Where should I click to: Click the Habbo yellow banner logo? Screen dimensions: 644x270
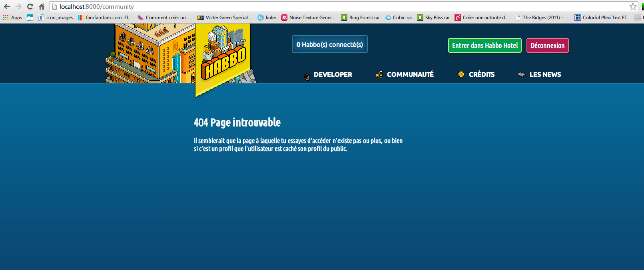(x=223, y=60)
